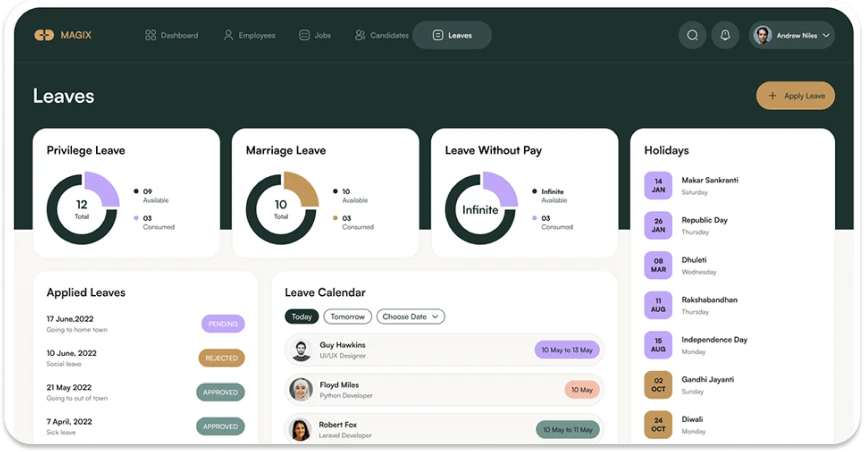Image resolution: width=864 pixels, height=452 pixels.
Task: Select the 15 AUG Independence Day badge
Action: [657, 345]
